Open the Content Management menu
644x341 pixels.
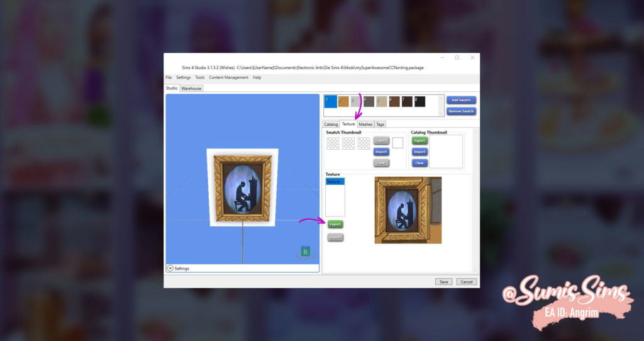(228, 77)
